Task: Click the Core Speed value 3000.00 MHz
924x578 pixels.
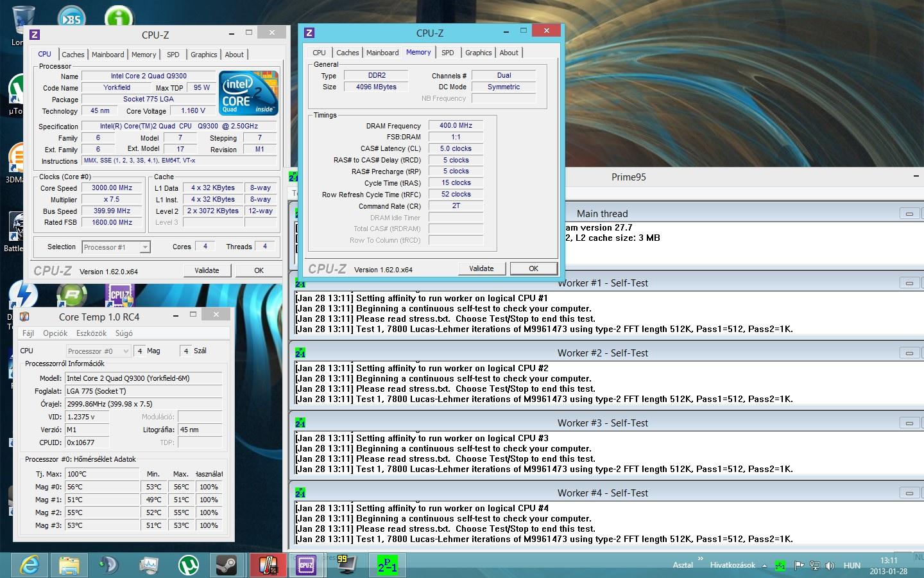Action: pyautogui.click(x=112, y=188)
